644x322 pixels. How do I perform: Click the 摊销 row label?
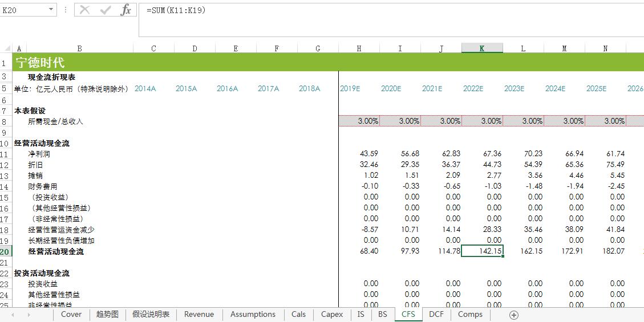coord(35,176)
